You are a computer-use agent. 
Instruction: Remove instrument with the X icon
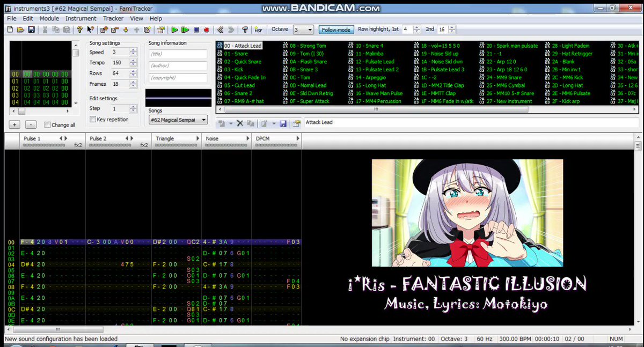240,123
